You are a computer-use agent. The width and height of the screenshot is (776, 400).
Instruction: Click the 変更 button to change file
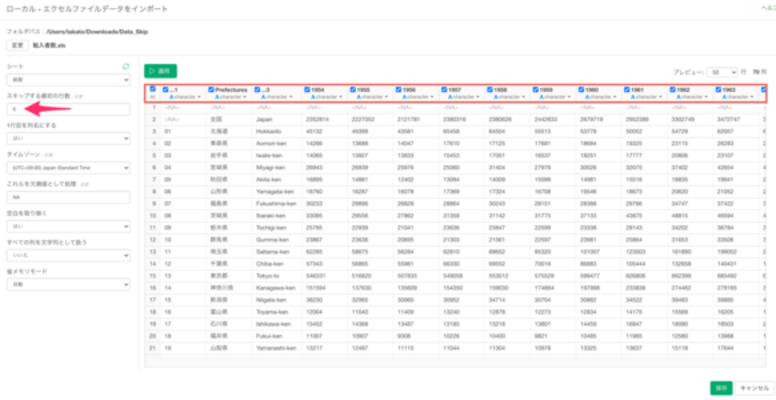pos(17,45)
